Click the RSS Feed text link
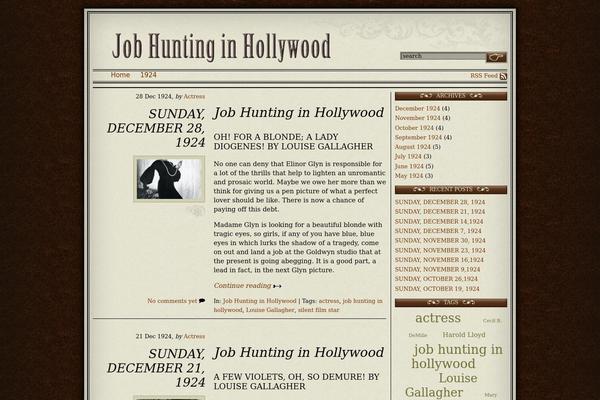This screenshot has height=400, width=600. point(484,76)
